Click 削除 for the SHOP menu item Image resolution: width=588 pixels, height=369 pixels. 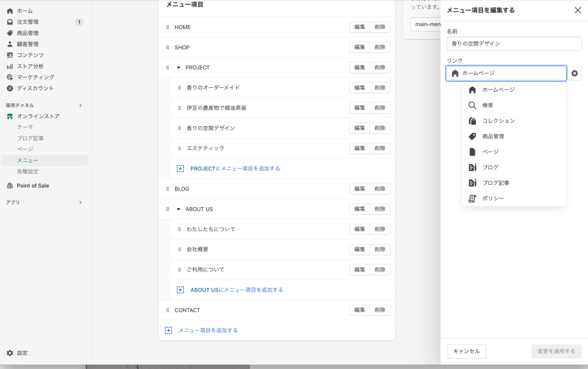[x=380, y=47]
